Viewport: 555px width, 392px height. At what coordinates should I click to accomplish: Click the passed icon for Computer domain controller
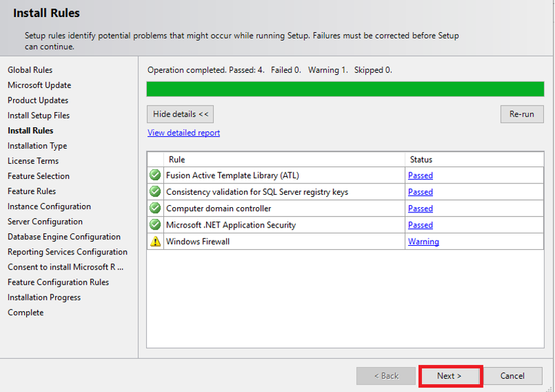coord(155,208)
